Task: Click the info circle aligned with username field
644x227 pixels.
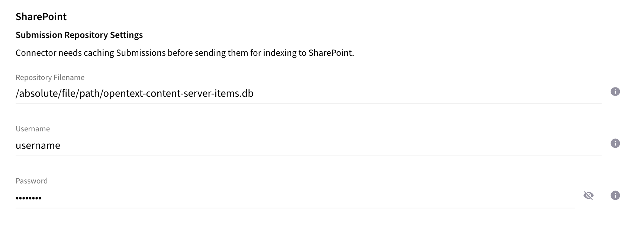Action: (x=615, y=143)
